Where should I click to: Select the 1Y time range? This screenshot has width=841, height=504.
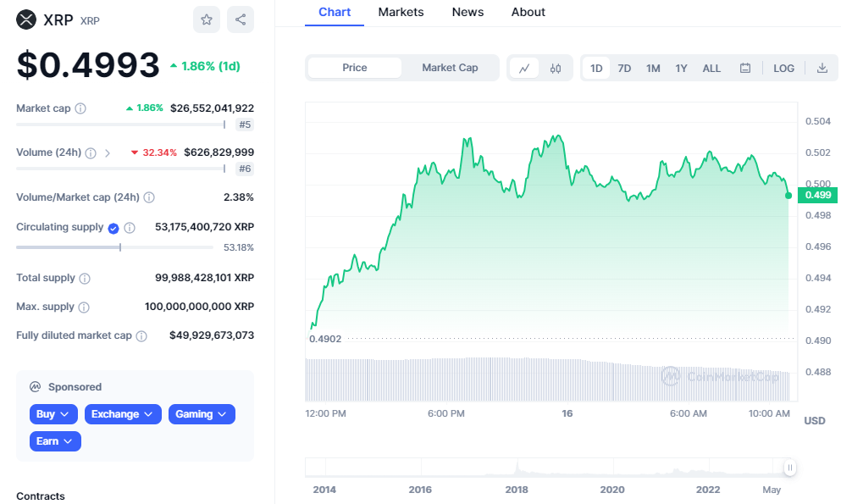coord(681,68)
